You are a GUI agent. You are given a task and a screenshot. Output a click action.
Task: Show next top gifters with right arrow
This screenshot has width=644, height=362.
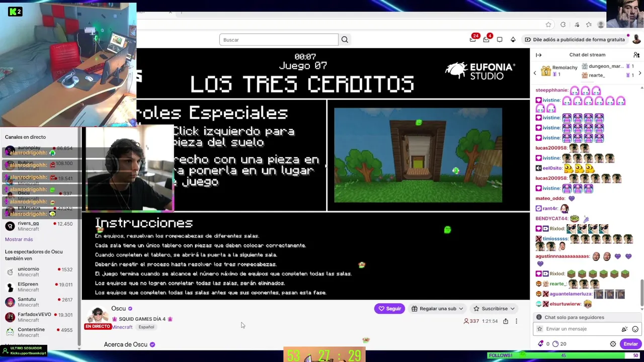pos(640,73)
